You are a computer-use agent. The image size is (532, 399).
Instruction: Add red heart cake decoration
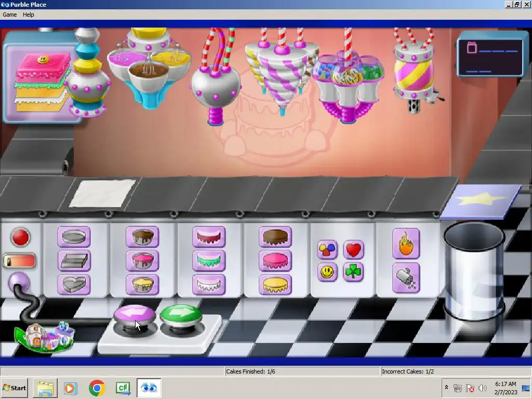coord(353,250)
